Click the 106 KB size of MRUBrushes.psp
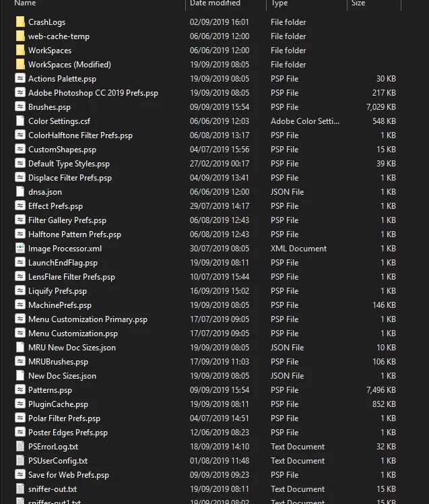Viewport: 429px width, 504px height. click(384, 361)
